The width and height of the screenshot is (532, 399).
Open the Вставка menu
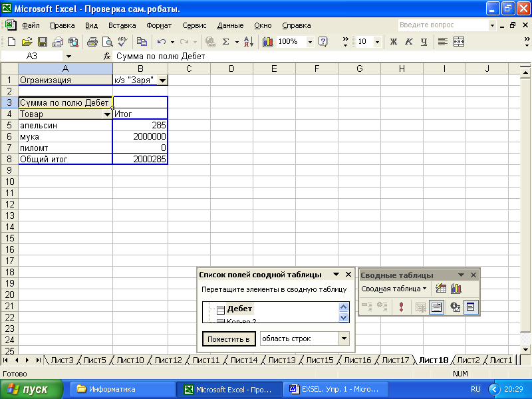pyautogui.click(x=122, y=25)
